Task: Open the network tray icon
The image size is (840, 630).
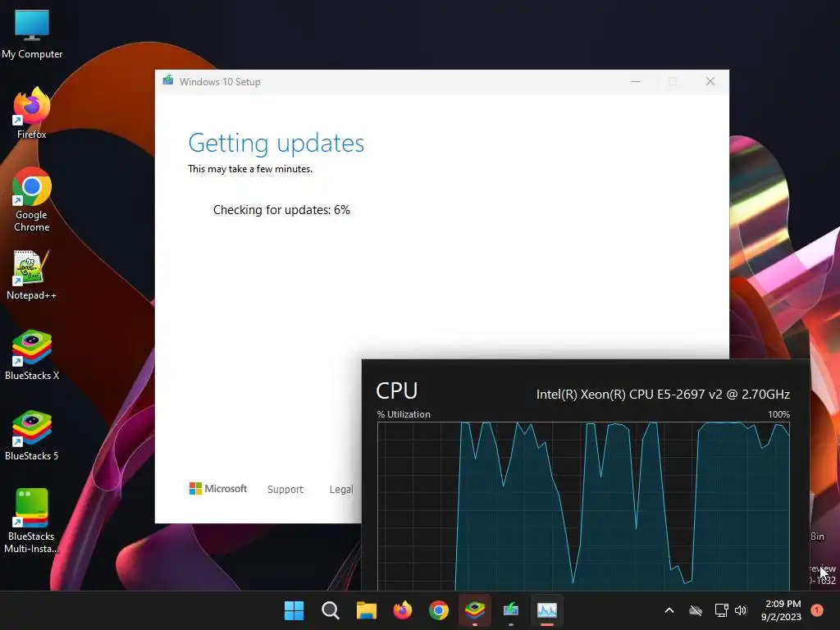Action: (721, 610)
